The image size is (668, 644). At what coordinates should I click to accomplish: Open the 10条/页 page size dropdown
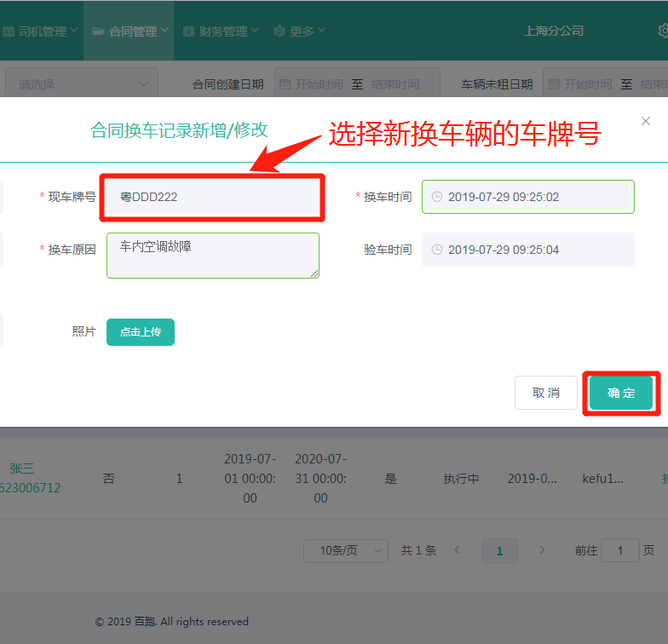click(346, 551)
